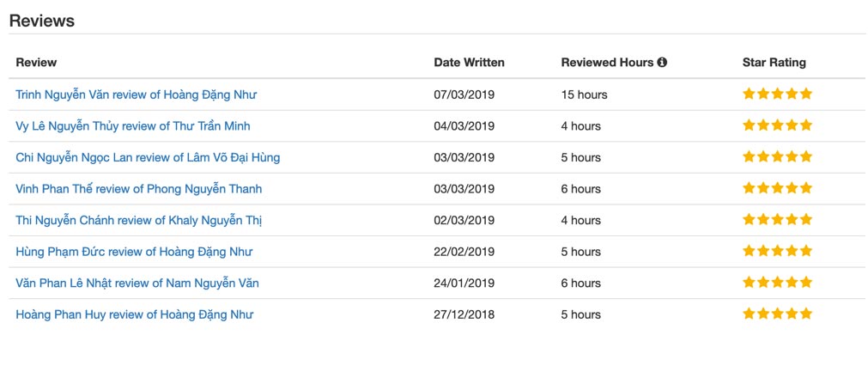
Task: Click star rating in Thi Nguyễn Chánh row
Action: click(x=777, y=219)
